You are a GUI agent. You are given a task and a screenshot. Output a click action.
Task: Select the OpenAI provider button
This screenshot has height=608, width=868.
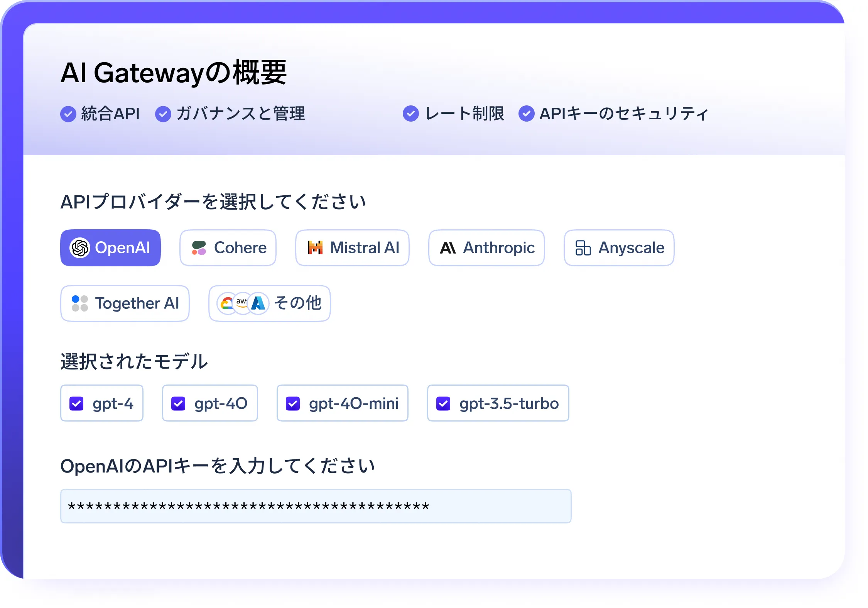pos(110,247)
